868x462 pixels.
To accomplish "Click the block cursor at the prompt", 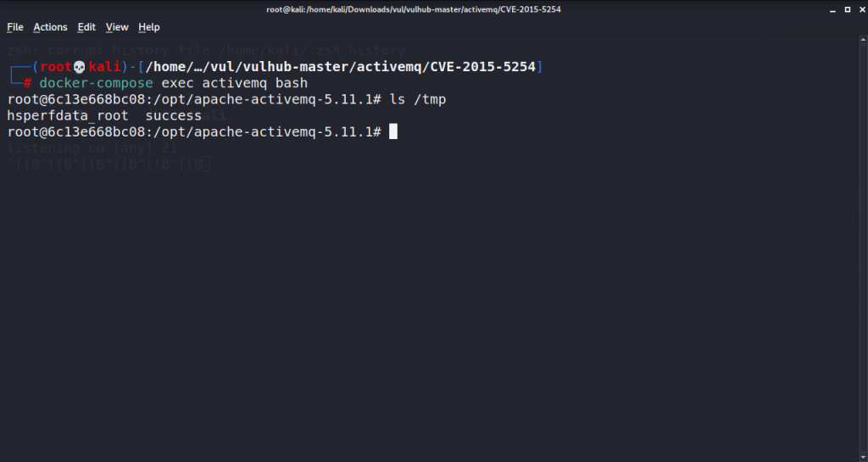I will tap(393, 131).
